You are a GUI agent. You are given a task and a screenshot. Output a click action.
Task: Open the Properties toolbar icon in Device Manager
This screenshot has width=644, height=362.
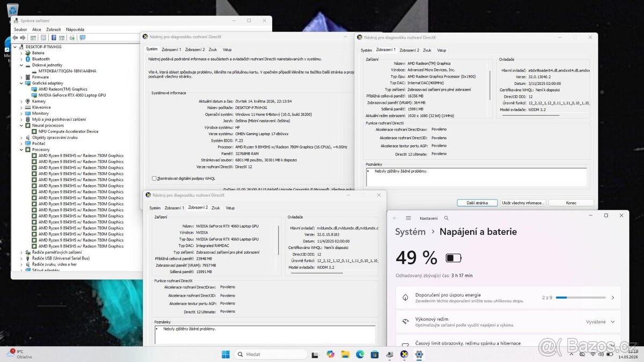43,38
